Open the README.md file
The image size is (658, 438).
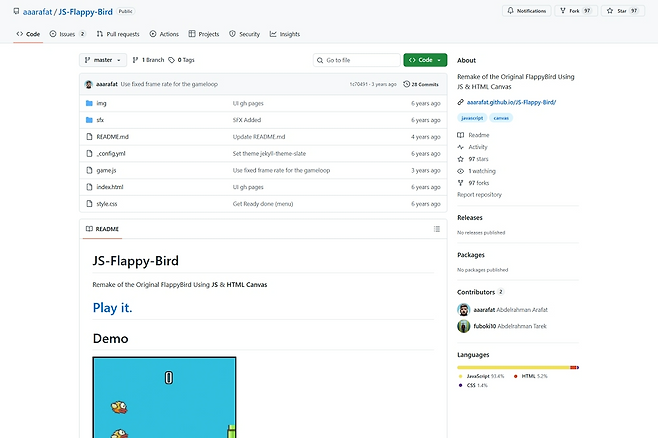[112, 137]
